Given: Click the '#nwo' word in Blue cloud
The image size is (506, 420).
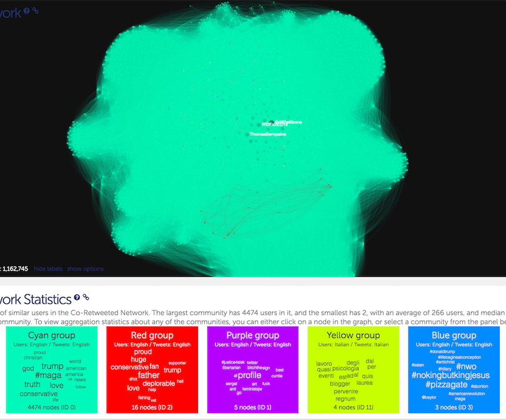Looking at the screenshot, I should pyautogui.click(x=466, y=366).
